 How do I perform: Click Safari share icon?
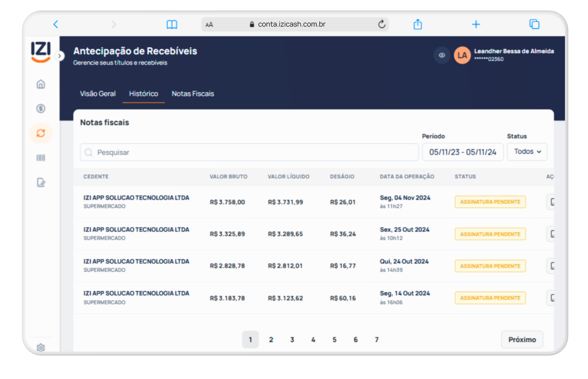(417, 24)
